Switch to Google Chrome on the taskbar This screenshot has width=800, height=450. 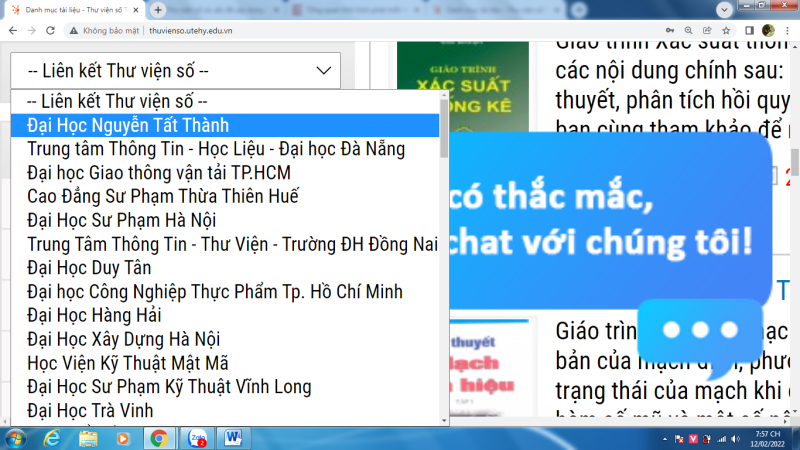click(159, 438)
